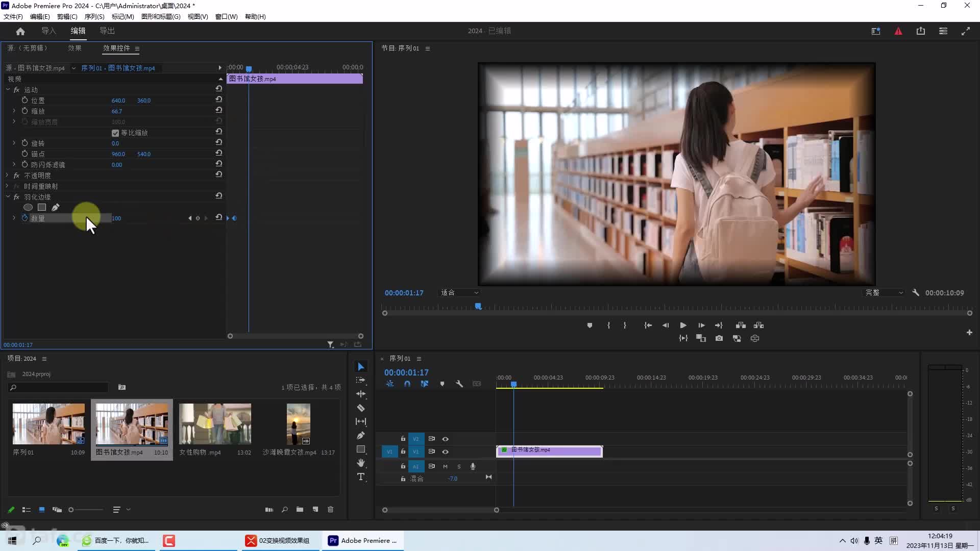Toggle full screen video icon
The width and height of the screenshot is (980, 551).
point(966,31)
